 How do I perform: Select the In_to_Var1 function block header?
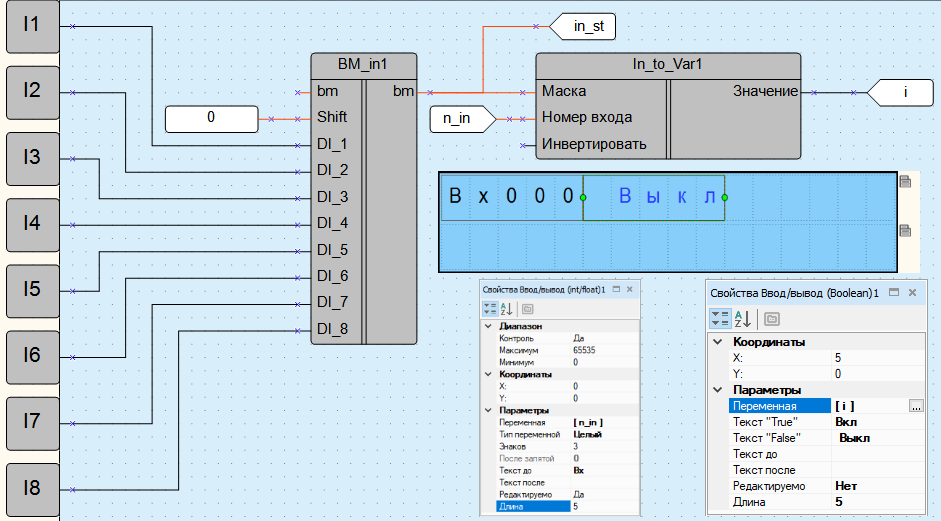pos(667,64)
